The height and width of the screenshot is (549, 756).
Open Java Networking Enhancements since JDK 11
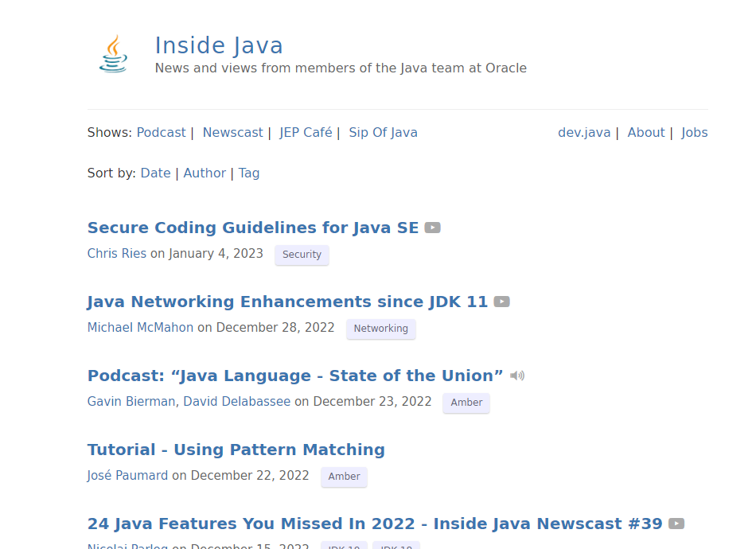[288, 302]
